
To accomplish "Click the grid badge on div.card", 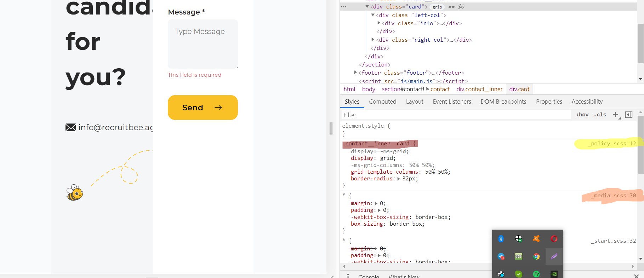I will [x=438, y=7].
